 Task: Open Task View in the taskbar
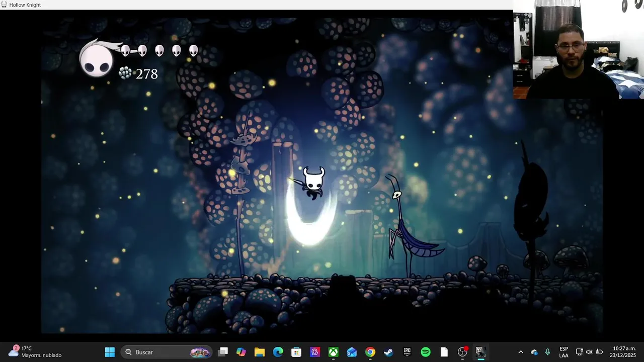click(223, 352)
